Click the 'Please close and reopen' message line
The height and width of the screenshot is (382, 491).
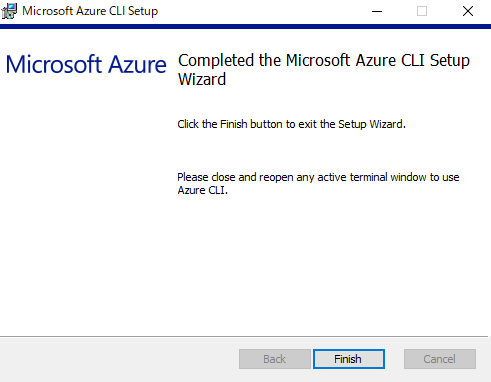[318, 177]
